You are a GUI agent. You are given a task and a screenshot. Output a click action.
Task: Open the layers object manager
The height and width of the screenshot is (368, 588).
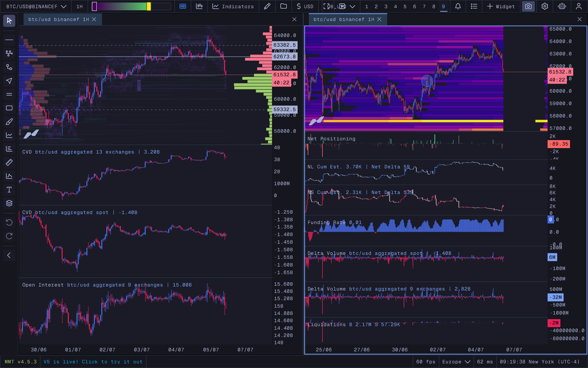pyautogui.click(x=9, y=203)
